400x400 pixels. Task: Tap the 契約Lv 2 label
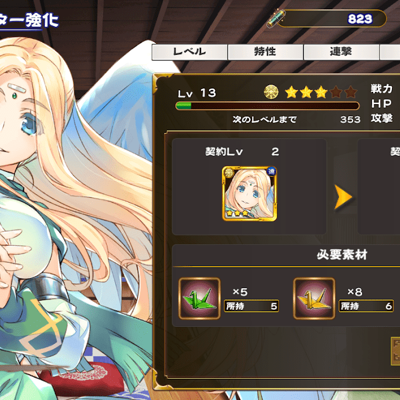(242, 152)
